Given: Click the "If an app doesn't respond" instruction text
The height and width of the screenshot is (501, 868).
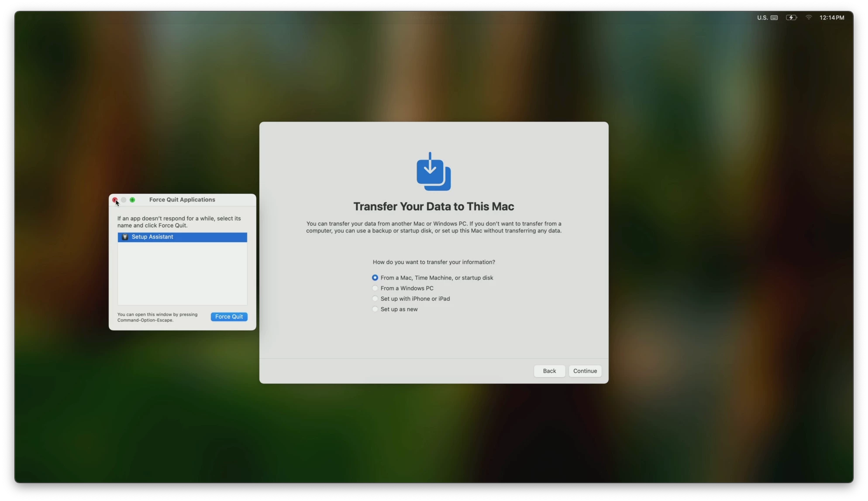Looking at the screenshot, I should pyautogui.click(x=179, y=222).
